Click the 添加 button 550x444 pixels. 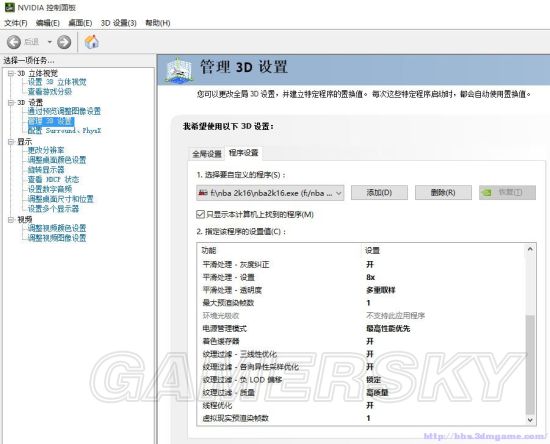(379, 193)
